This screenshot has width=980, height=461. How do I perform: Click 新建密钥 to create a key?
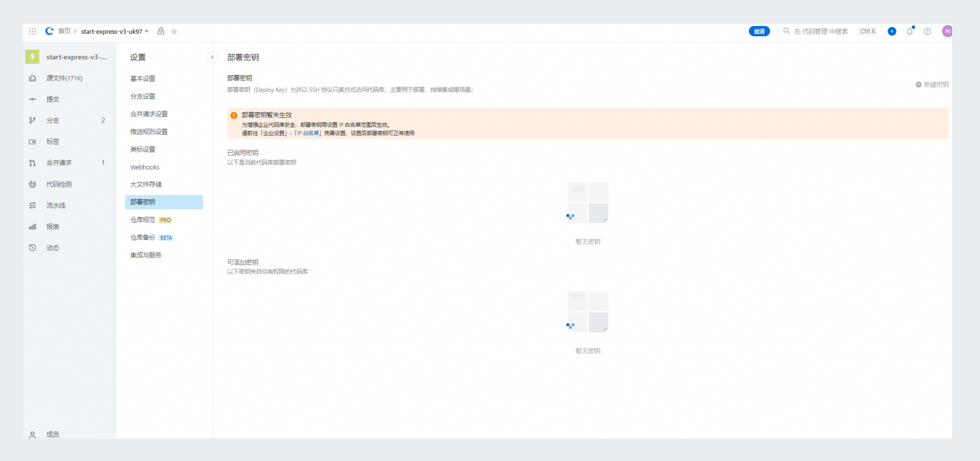coord(932,84)
